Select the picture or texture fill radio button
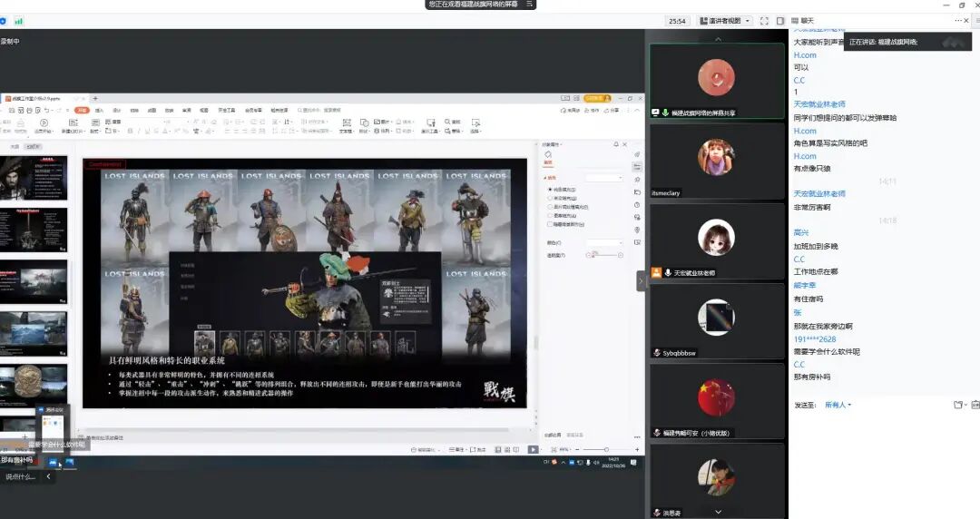The image size is (980, 519). tap(551, 207)
